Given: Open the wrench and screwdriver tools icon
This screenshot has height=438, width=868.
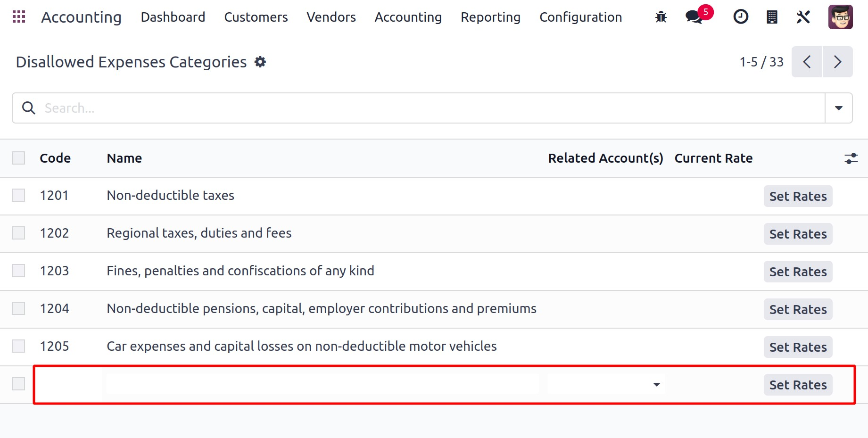Looking at the screenshot, I should (x=803, y=17).
